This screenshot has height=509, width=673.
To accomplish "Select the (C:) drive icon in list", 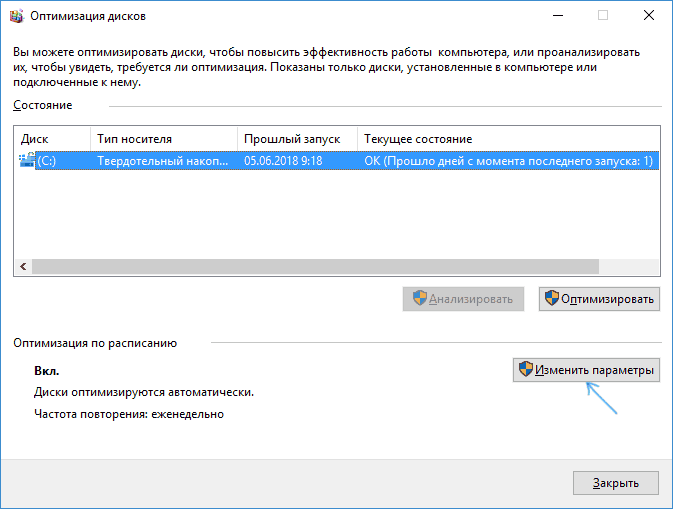I will (27, 161).
